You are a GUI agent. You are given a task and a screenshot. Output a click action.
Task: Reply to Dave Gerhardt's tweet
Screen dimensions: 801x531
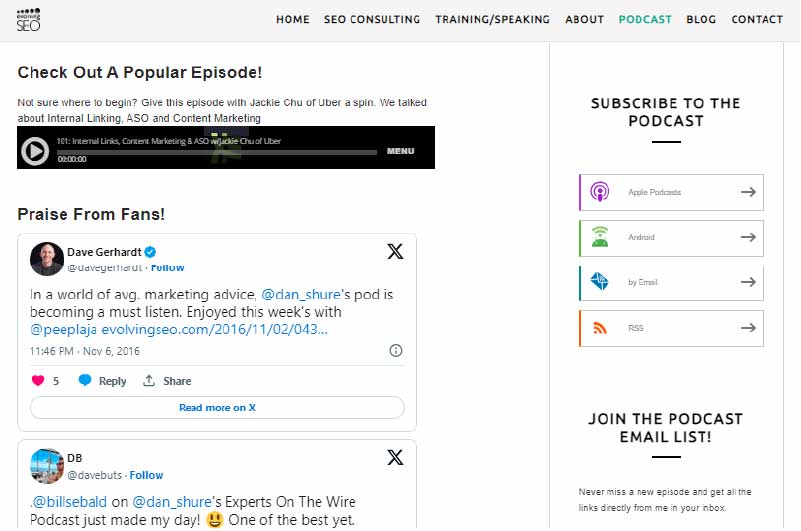[102, 381]
